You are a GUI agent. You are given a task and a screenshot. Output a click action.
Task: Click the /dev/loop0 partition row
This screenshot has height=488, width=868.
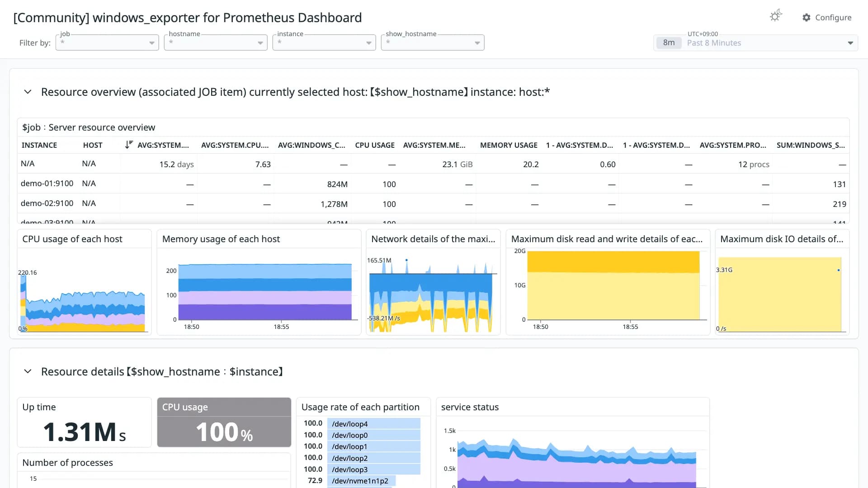[x=362, y=435]
